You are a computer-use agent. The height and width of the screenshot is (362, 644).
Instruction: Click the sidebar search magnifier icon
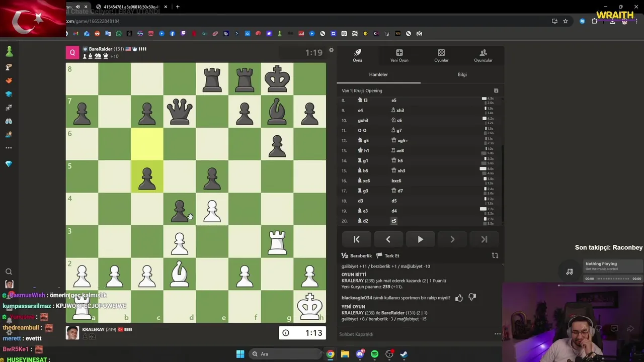tap(9, 271)
